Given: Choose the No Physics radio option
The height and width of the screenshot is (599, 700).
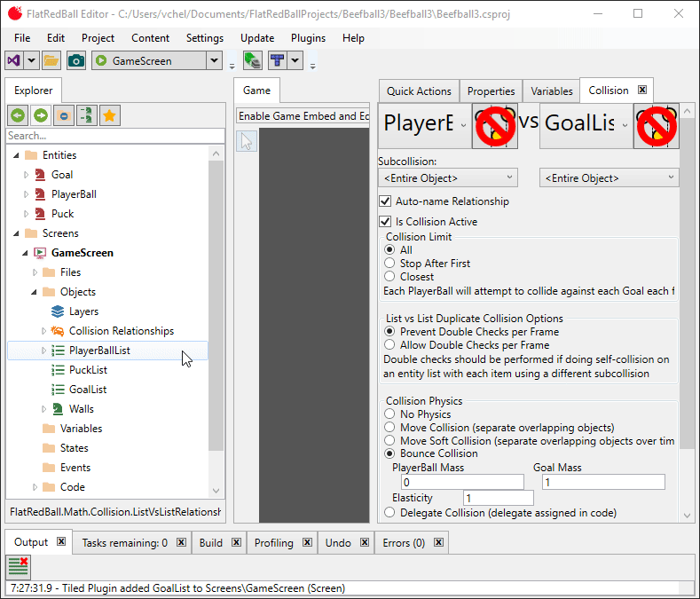Looking at the screenshot, I should coord(389,414).
